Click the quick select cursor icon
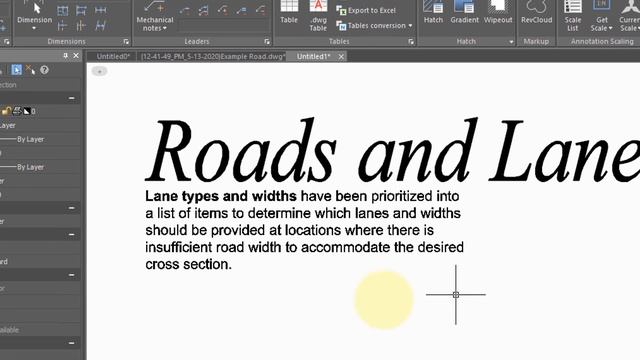The width and height of the screenshot is (640, 360). click(x=31, y=70)
